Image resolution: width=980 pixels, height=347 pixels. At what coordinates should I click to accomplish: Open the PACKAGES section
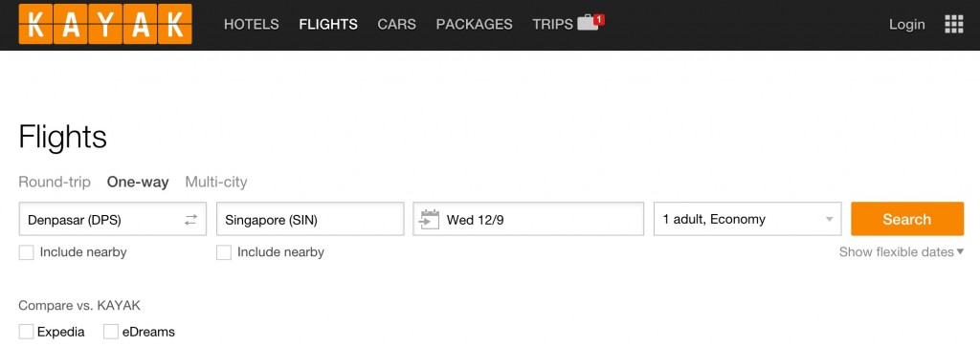[x=475, y=24]
